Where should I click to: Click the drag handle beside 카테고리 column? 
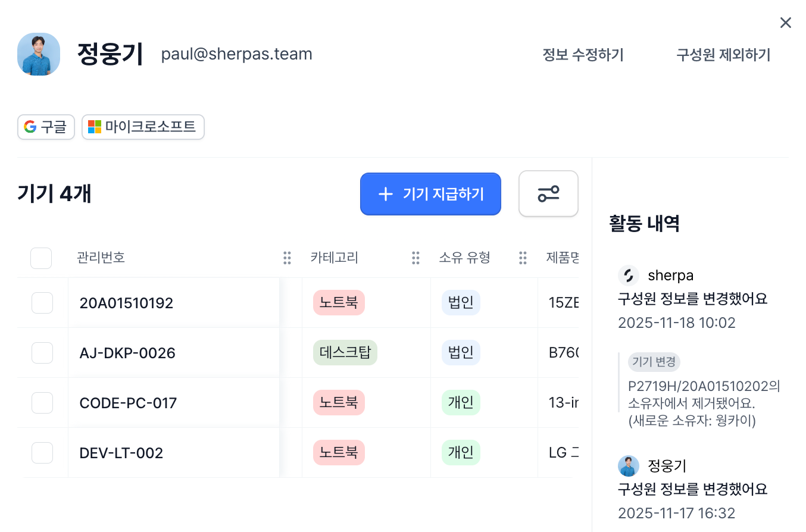click(x=416, y=258)
